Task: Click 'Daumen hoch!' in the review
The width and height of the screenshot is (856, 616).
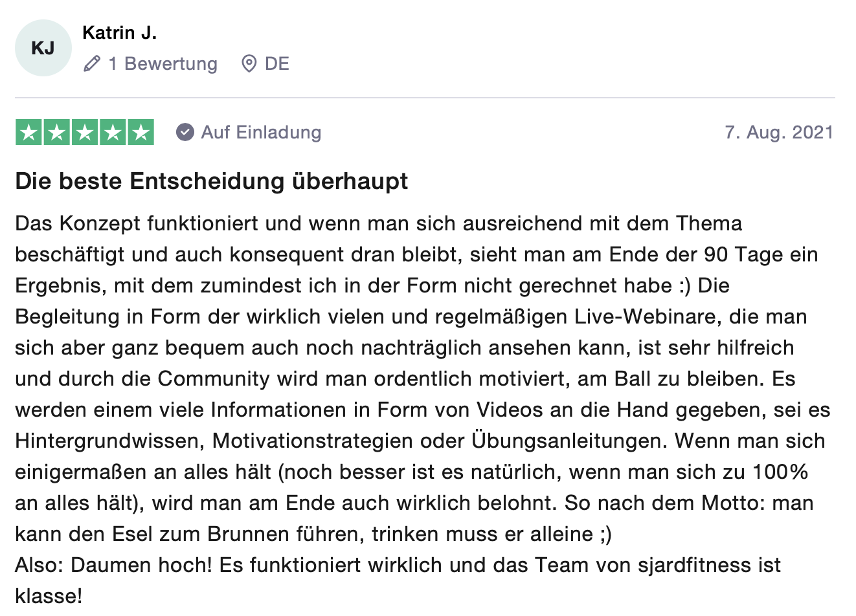Action: 141,565
